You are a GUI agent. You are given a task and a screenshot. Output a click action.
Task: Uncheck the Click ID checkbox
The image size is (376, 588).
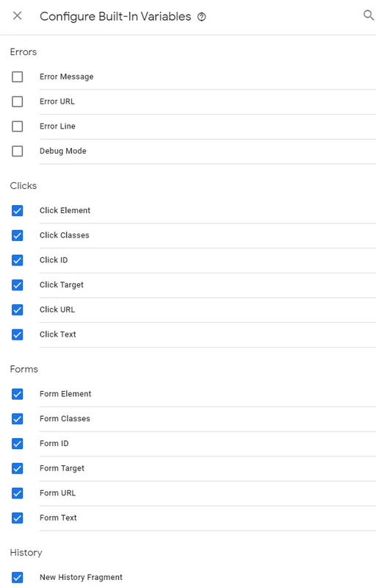tap(17, 260)
